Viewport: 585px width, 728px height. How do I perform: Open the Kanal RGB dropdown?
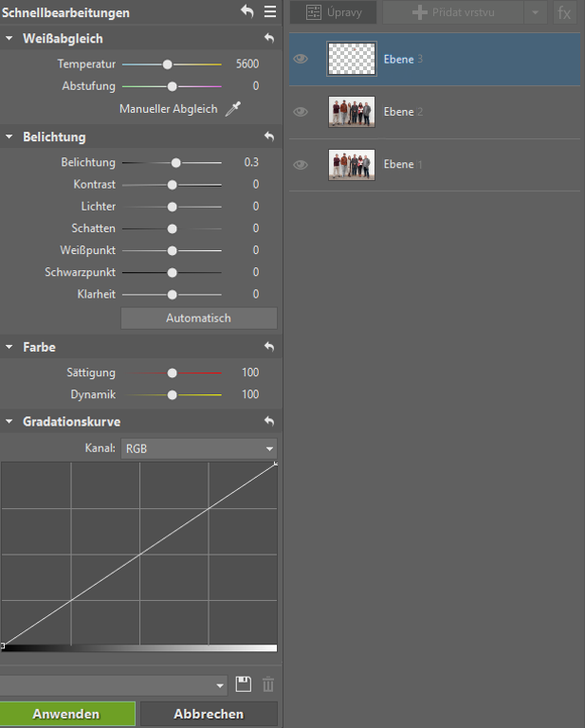point(198,448)
